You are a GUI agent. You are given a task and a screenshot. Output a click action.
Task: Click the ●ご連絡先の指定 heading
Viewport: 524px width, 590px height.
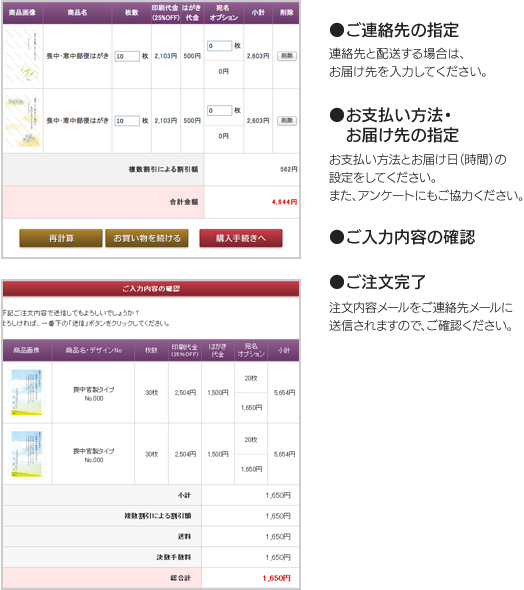pos(394,30)
